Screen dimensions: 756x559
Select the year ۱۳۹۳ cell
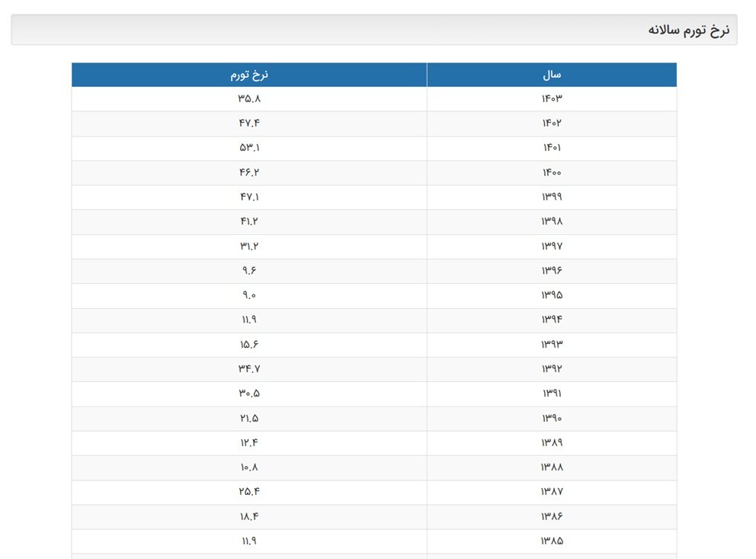[552, 345]
